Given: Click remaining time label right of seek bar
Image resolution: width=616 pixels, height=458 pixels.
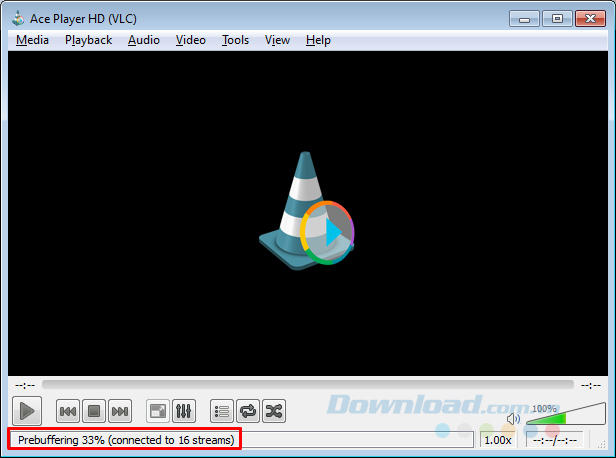Looking at the screenshot, I should tap(591, 385).
